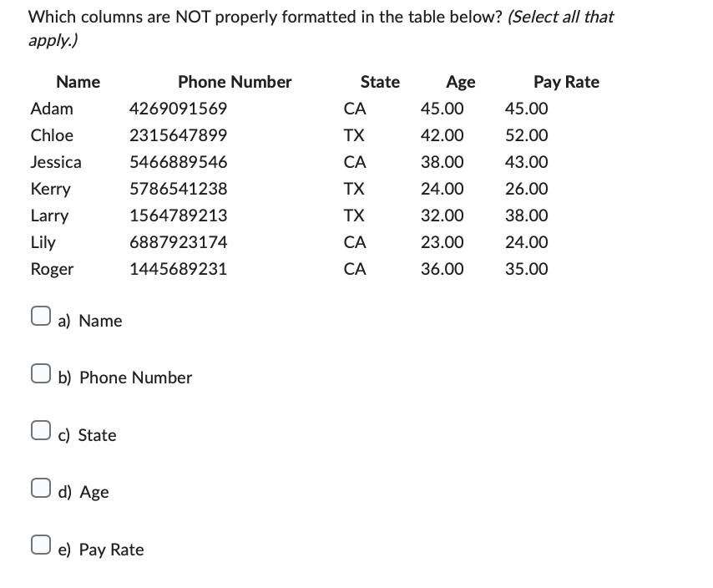
Task: Check the checkbox for option b) Phone Number
Action: tap(39, 373)
